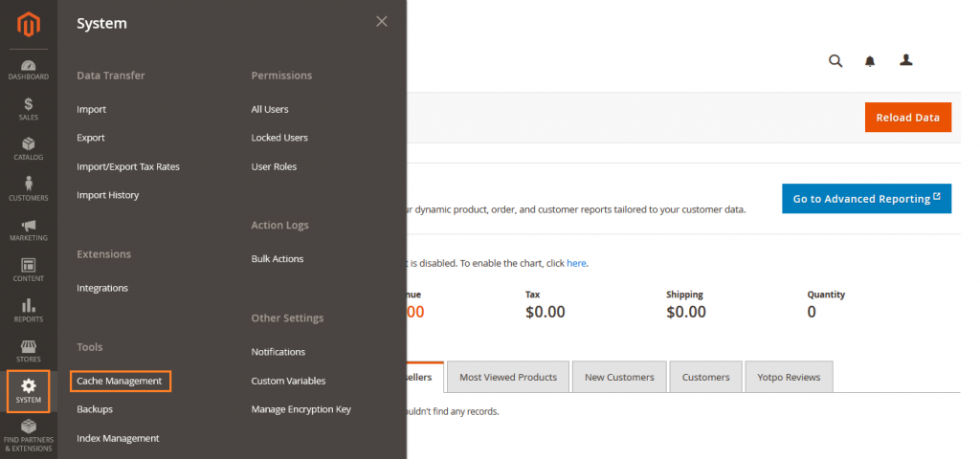This screenshot has width=980, height=459.
Task: Click the Data Transfer heading
Action: [111, 76]
